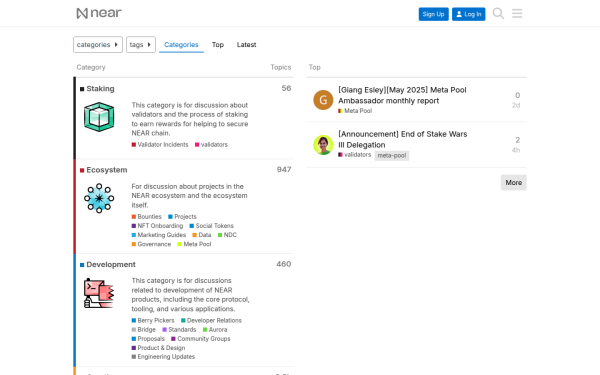
Task: Open the orange G user avatar
Action: [323, 100]
